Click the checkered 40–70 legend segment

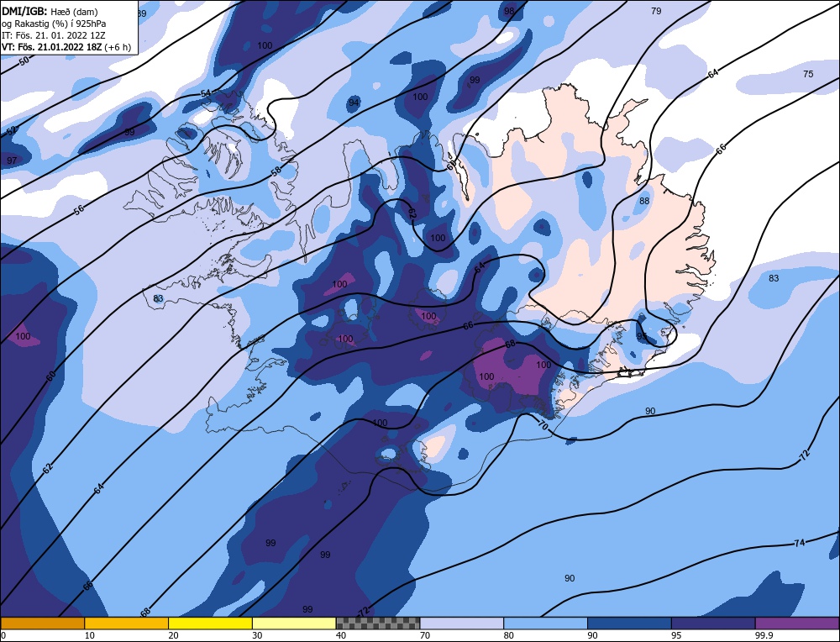378,623
